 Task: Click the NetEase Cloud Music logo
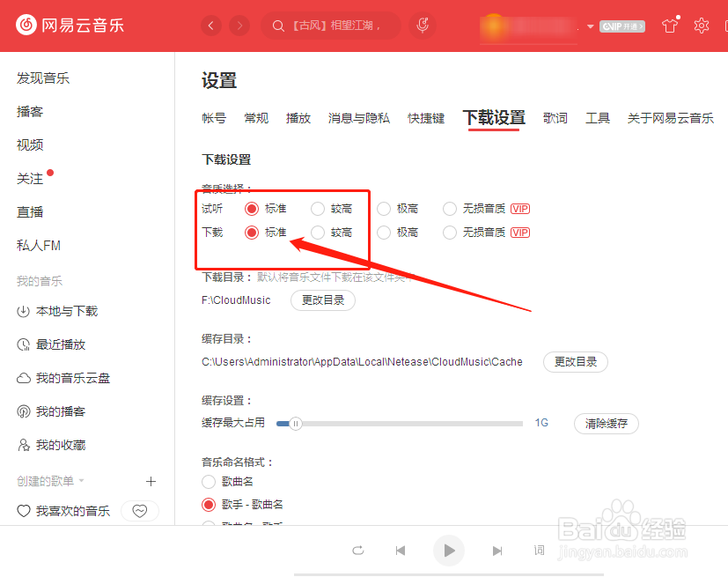pyautogui.click(x=70, y=25)
